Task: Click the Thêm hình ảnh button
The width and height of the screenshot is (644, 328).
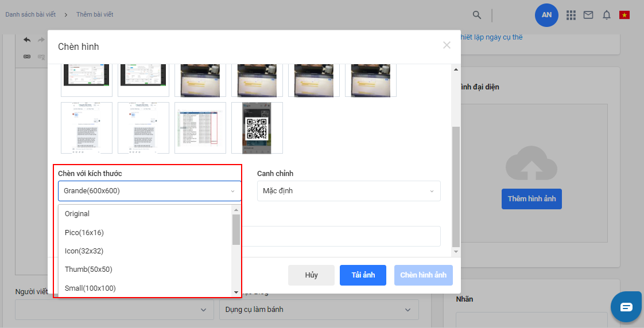Action: [x=532, y=199]
